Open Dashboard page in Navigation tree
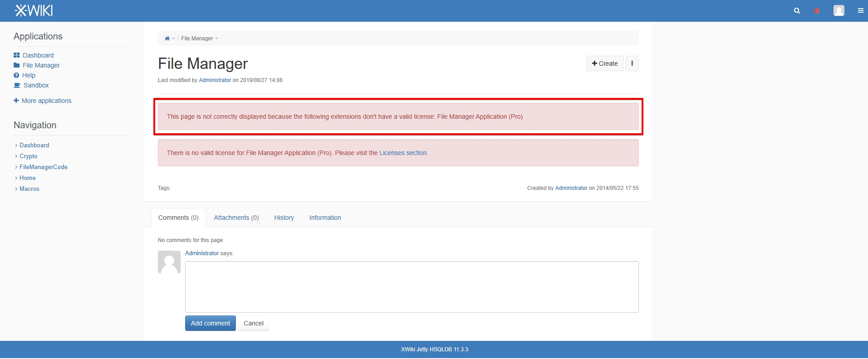The image size is (868, 359). tap(34, 146)
